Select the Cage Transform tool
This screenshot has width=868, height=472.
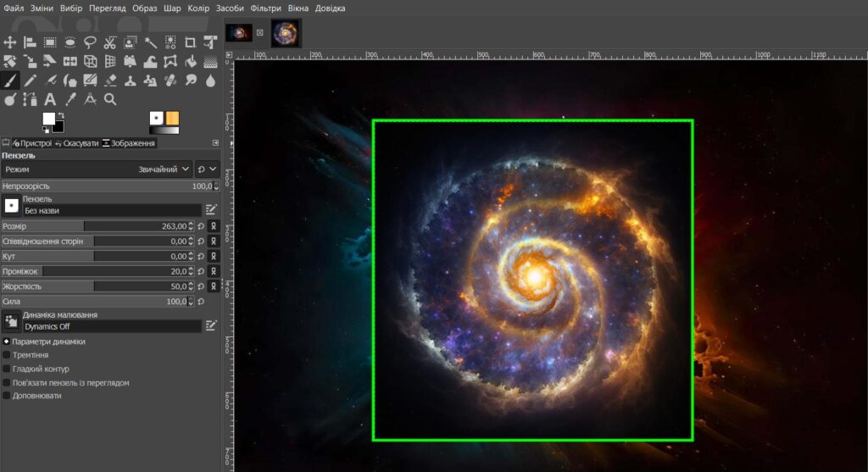click(x=170, y=61)
